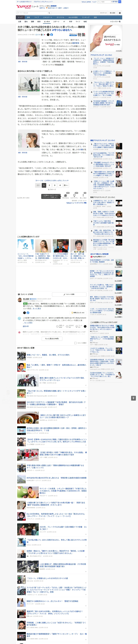Image resolution: width=138 pixels, height=644 pixels.
Task: Click the 共感した smiley reaction
Action: pos(58,327)
